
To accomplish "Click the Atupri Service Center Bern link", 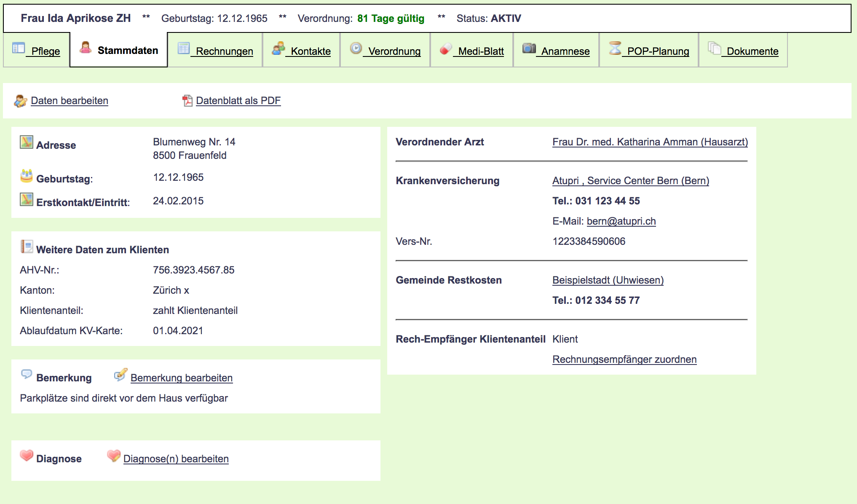I will point(630,181).
